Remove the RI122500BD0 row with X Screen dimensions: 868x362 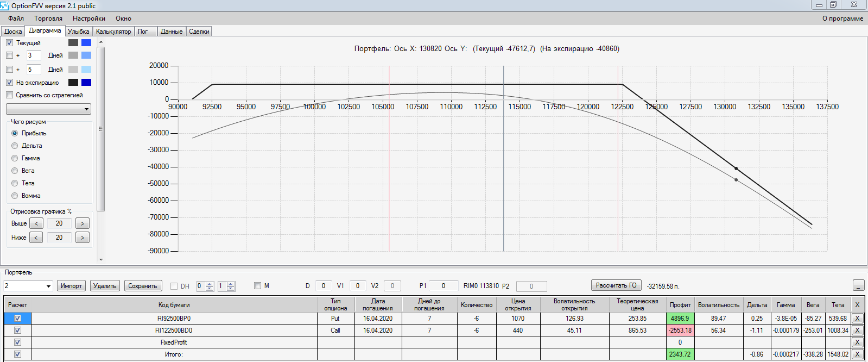857,330
